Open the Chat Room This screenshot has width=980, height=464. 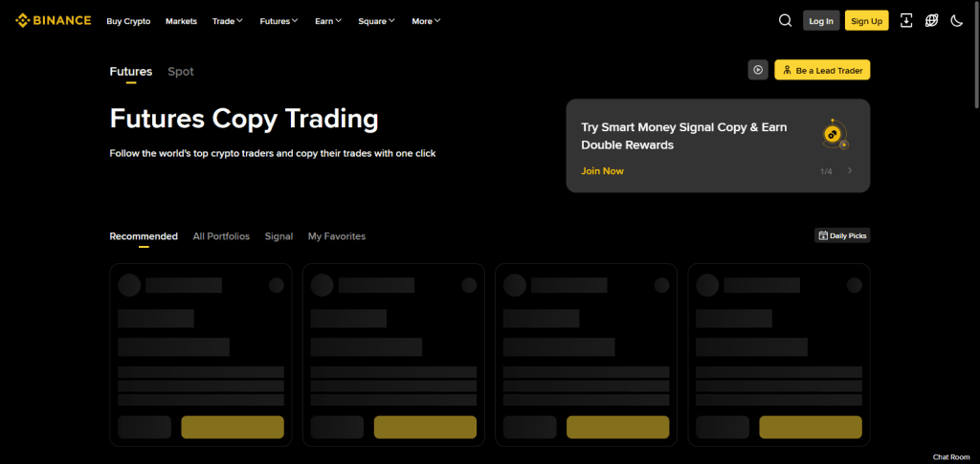951,457
